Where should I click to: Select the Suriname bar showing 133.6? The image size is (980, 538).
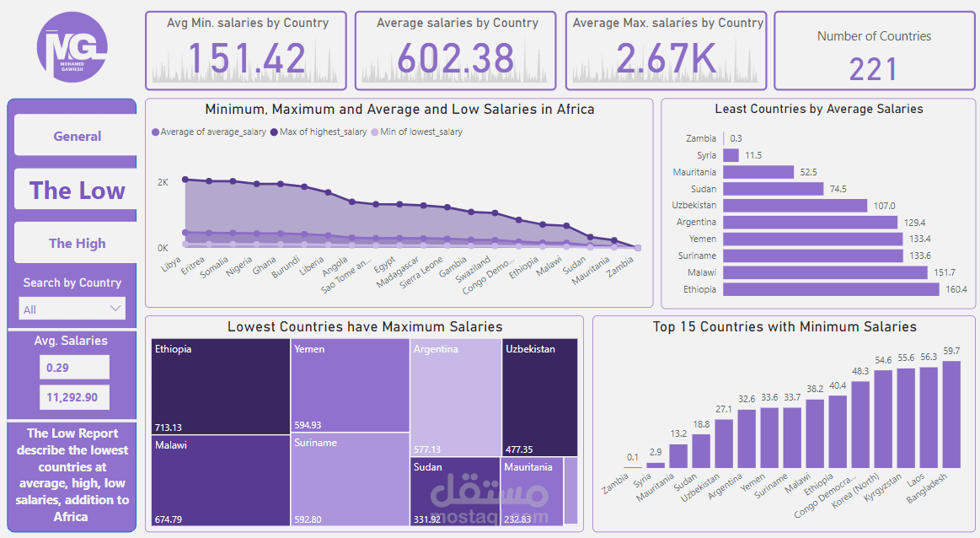813,256
